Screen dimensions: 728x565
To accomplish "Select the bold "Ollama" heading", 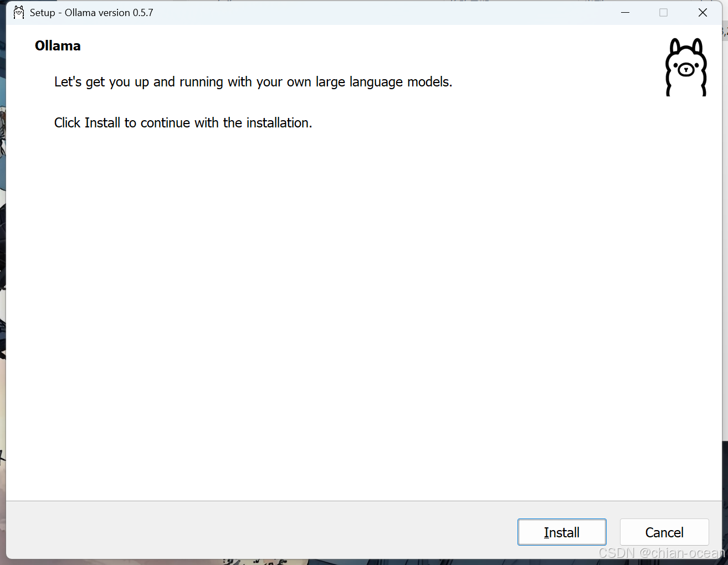I will pos(58,46).
